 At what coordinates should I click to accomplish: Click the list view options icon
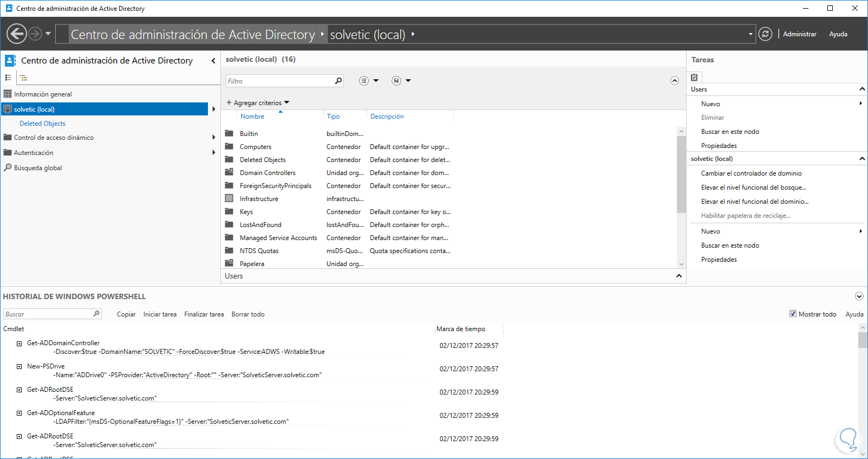tap(364, 81)
